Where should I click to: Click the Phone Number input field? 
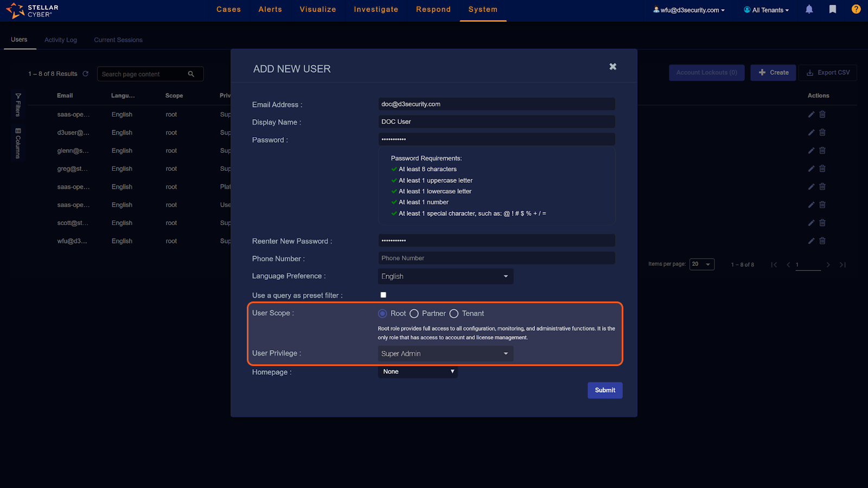496,258
